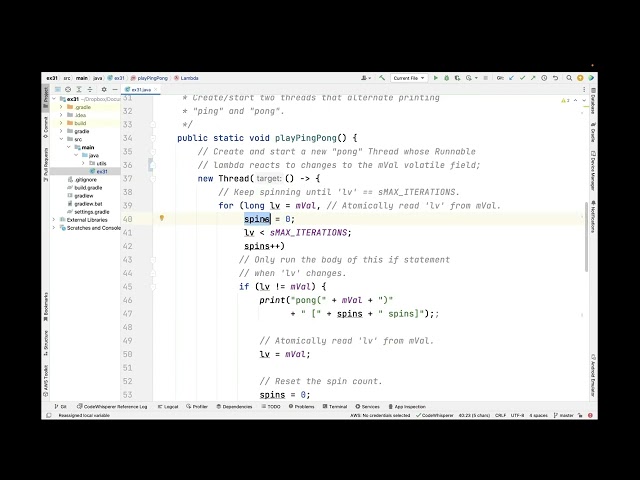The height and width of the screenshot is (480, 640).
Task: Update project with blue Git arrow
Action: pyautogui.click(x=511, y=78)
